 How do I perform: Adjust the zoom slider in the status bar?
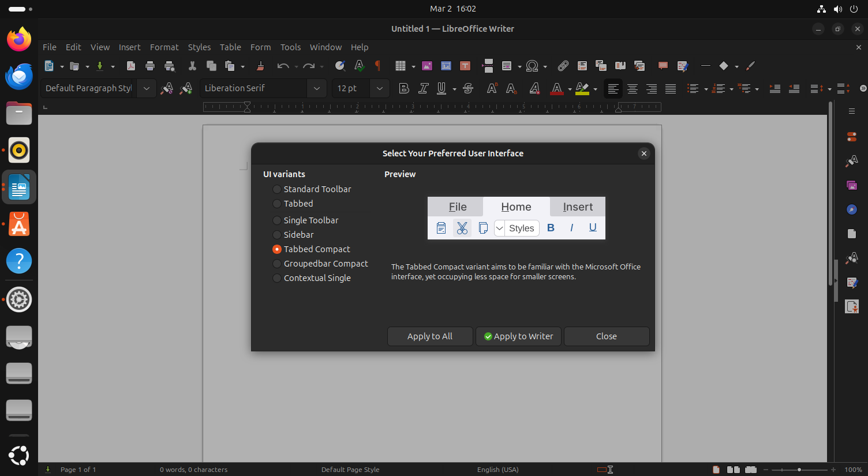click(x=799, y=470)
